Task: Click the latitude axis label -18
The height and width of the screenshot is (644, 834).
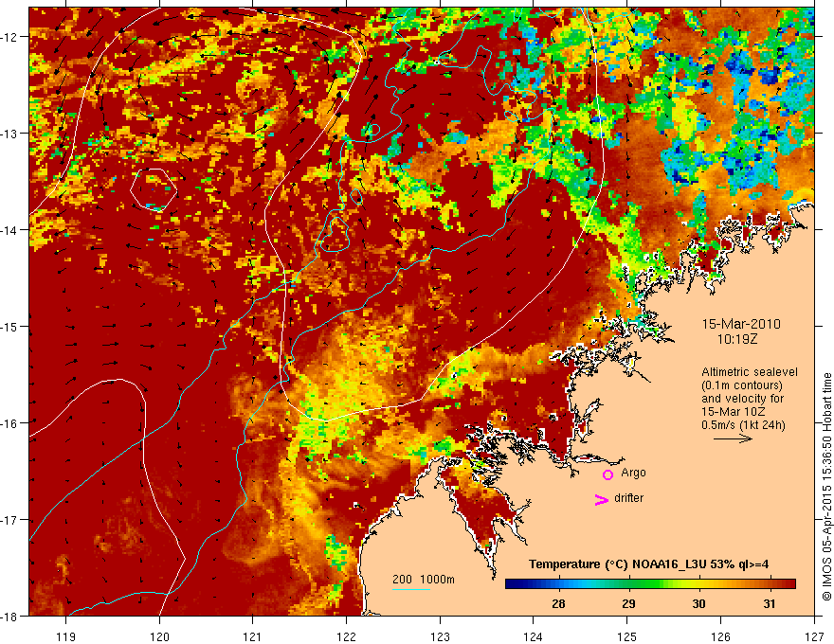Action: tap(10, 617)
